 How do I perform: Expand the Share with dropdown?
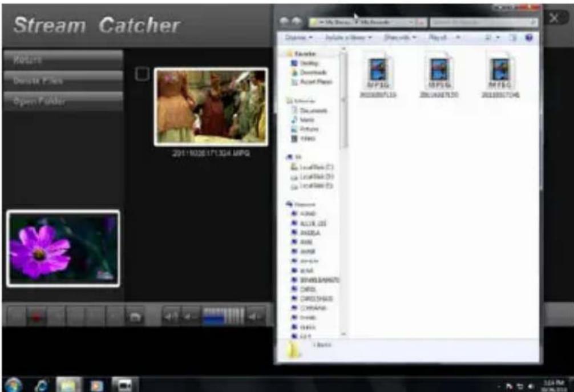399,38
